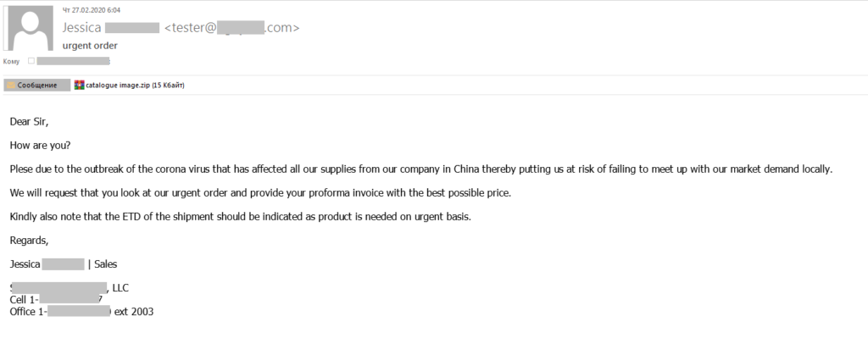Click the 'Regards,' closing line
This screenshot has width=868, height=344.
[x=29, y=240]
